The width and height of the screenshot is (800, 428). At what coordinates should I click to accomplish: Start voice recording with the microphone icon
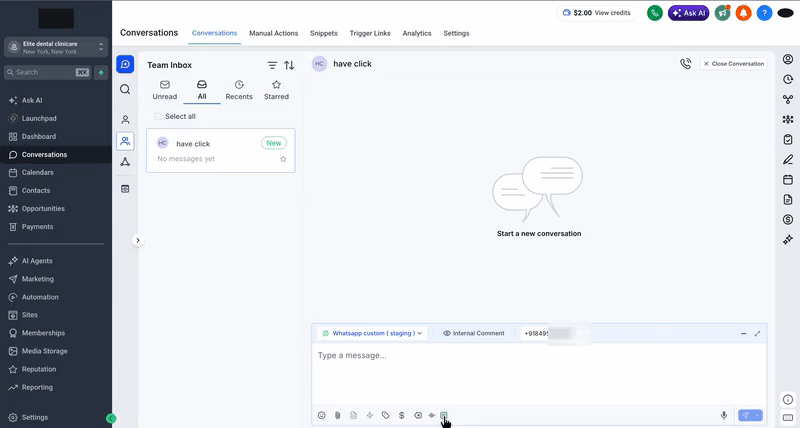[x=723, y=415]
